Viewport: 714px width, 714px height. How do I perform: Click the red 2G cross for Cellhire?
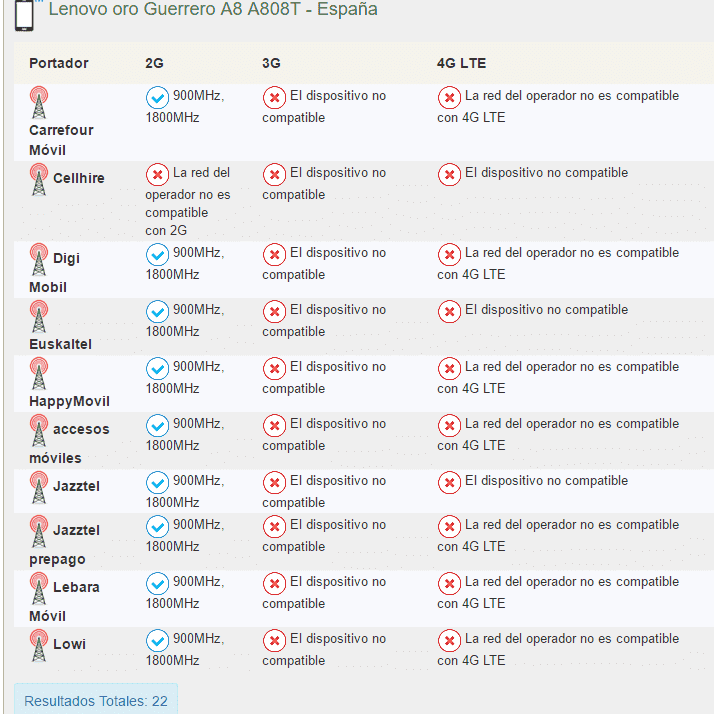coord(158,174)
